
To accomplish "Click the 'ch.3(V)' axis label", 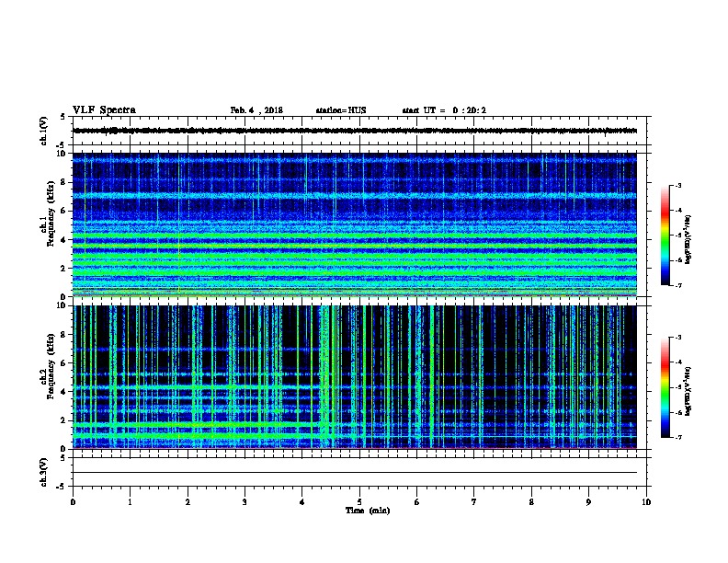I will point(43,472).
